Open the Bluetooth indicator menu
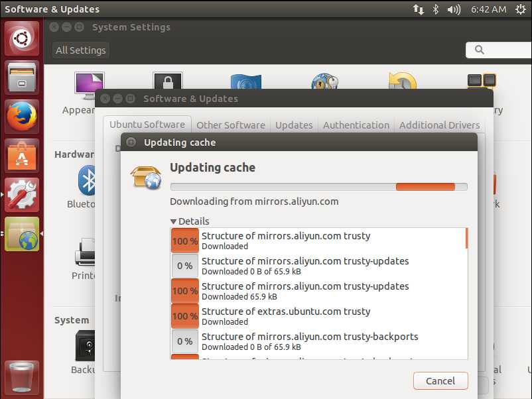Viewport: 532px width, 399px height. 436,9
